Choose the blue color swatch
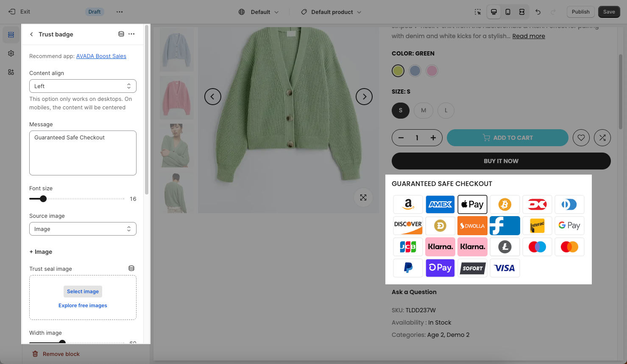This screenshot has width=627, height=364. (415, 71)
